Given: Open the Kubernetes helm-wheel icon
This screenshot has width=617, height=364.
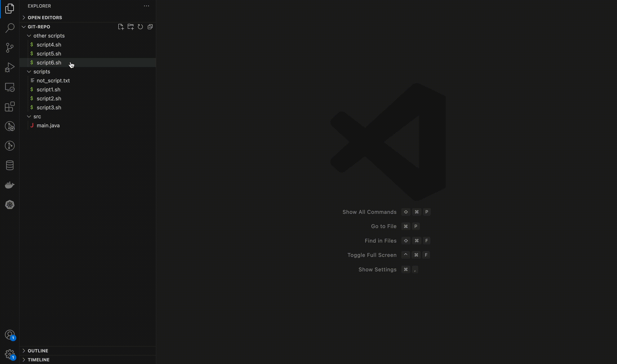Looking at the screenshot, I should pos(10,205).
